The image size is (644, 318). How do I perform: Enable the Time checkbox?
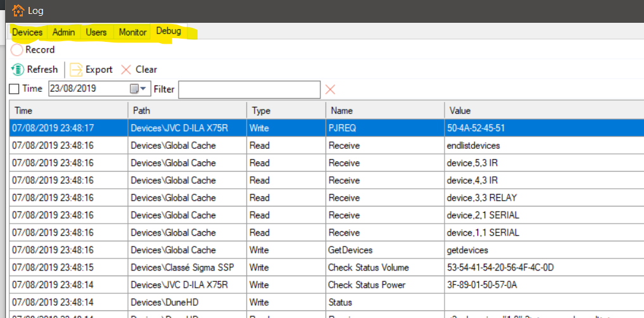pyautogui.click(x=15, y=89)
